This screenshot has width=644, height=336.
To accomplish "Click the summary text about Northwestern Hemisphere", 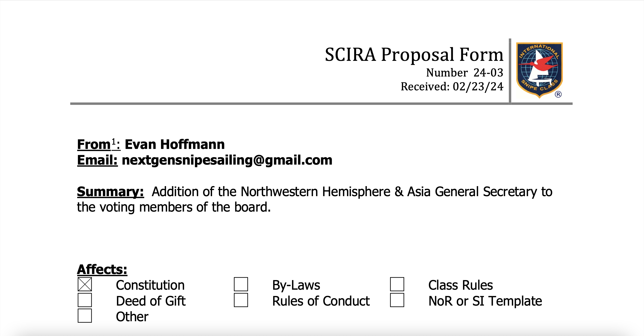I will [x=315, y=199].
